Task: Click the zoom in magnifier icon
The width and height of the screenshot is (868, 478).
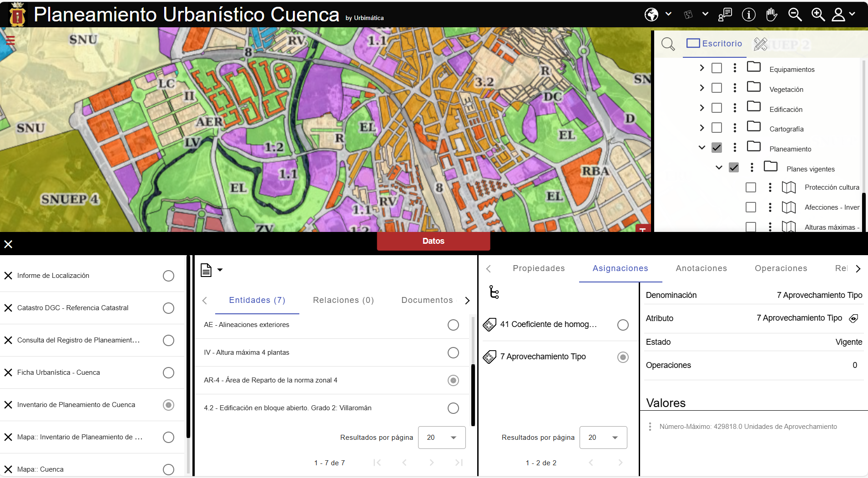Action: [818, 15]
